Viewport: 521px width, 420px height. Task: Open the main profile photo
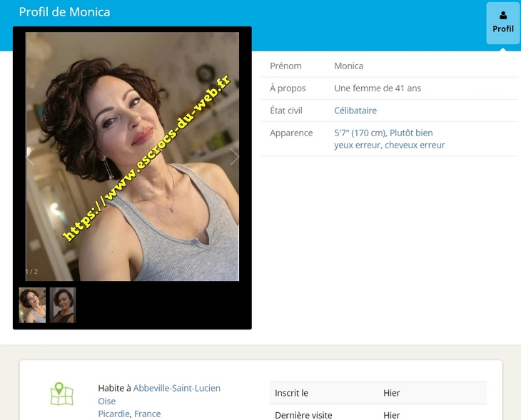pos(132,156)
